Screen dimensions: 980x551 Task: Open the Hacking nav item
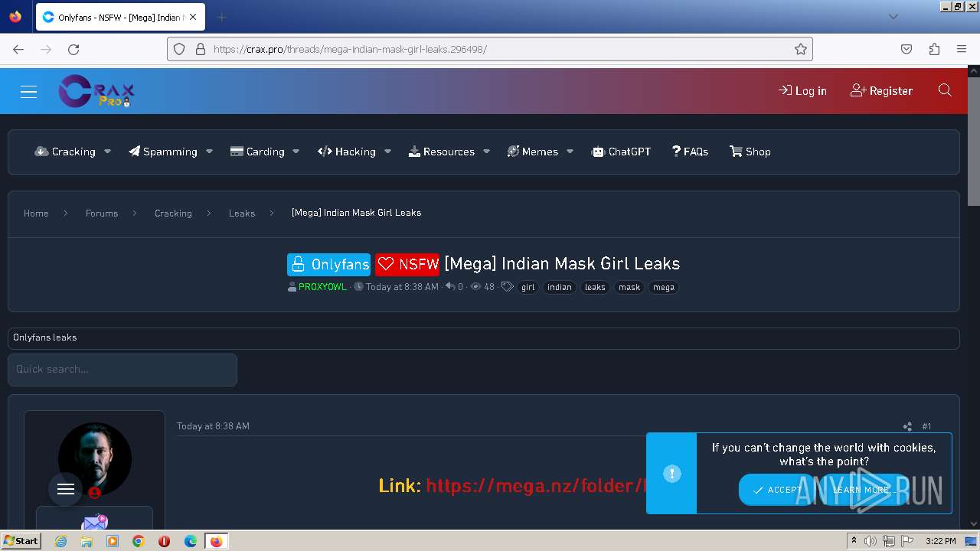(347, 152)
